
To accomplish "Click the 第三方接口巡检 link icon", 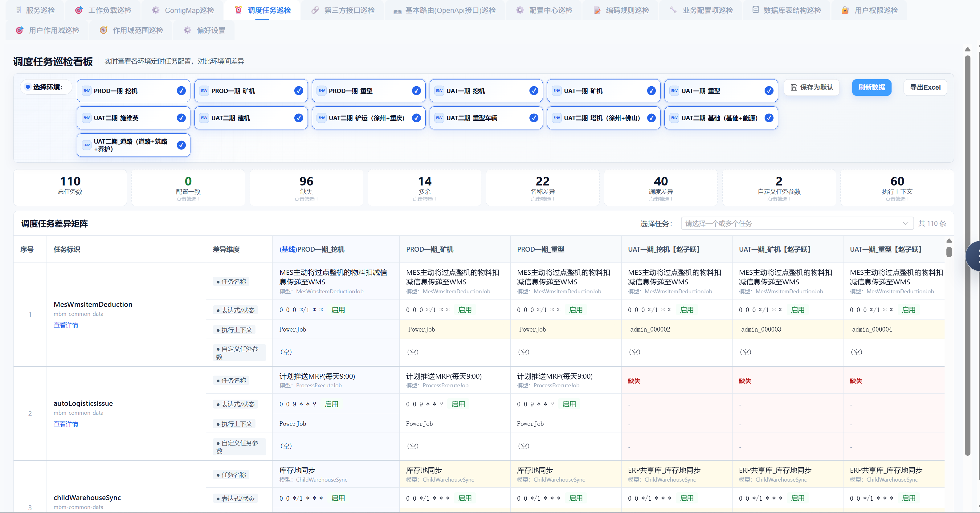I will pos(315,10).
